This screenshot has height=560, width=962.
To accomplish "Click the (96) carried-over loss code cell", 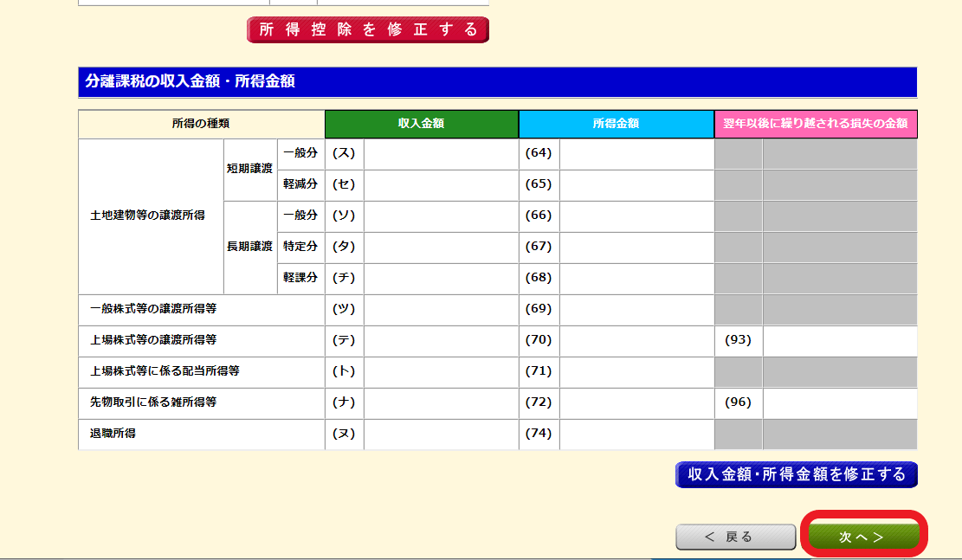I will 738,403.
